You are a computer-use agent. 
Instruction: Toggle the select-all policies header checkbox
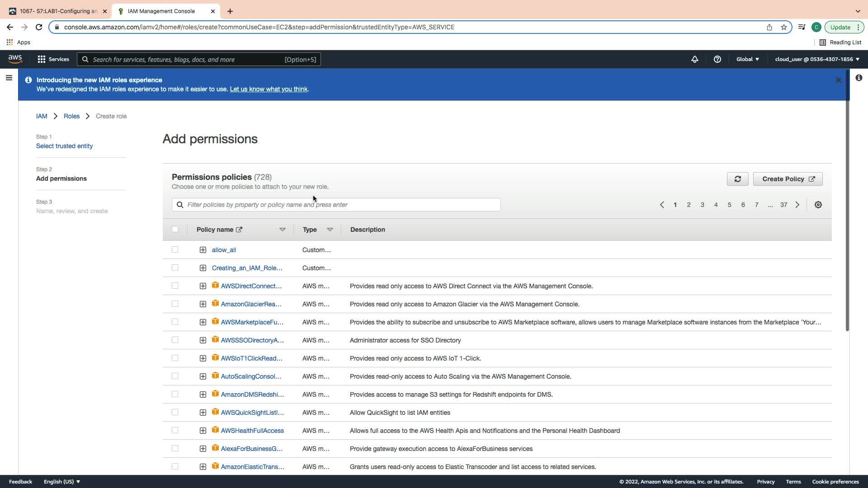pos(175,229)
